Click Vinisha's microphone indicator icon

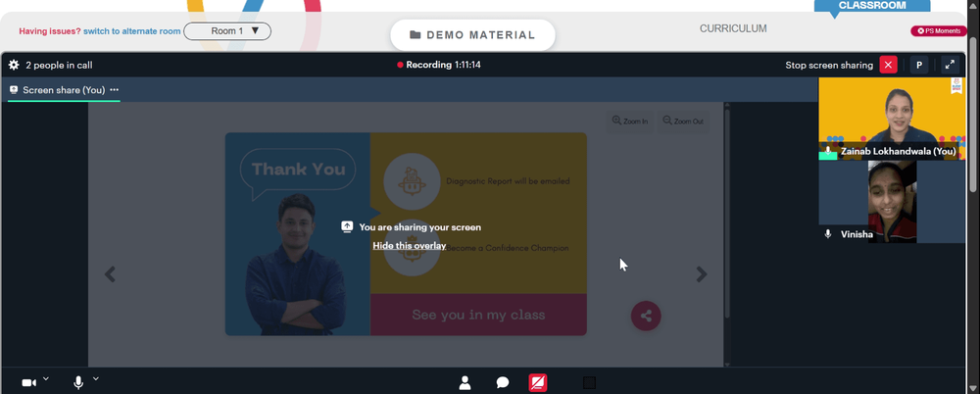tap(828, 234)
